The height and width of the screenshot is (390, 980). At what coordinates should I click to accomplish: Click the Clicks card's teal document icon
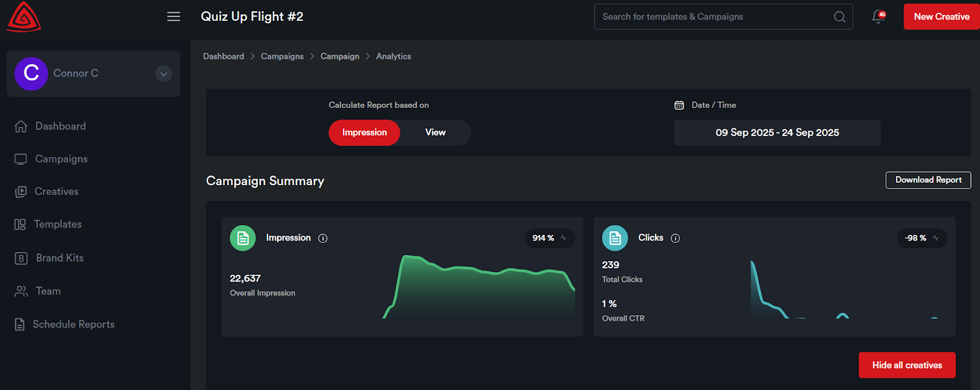pyautogui.click(x=615, y=238)
